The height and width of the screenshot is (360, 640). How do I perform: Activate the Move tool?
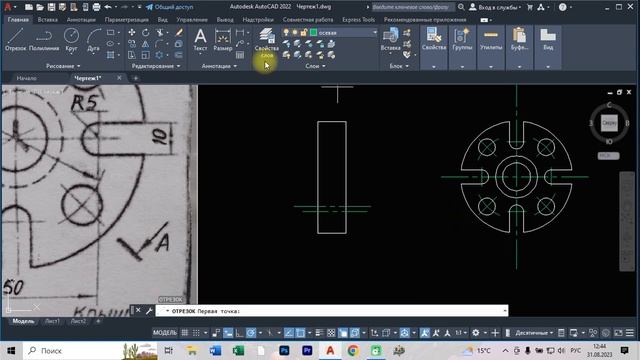pos(132,33)
